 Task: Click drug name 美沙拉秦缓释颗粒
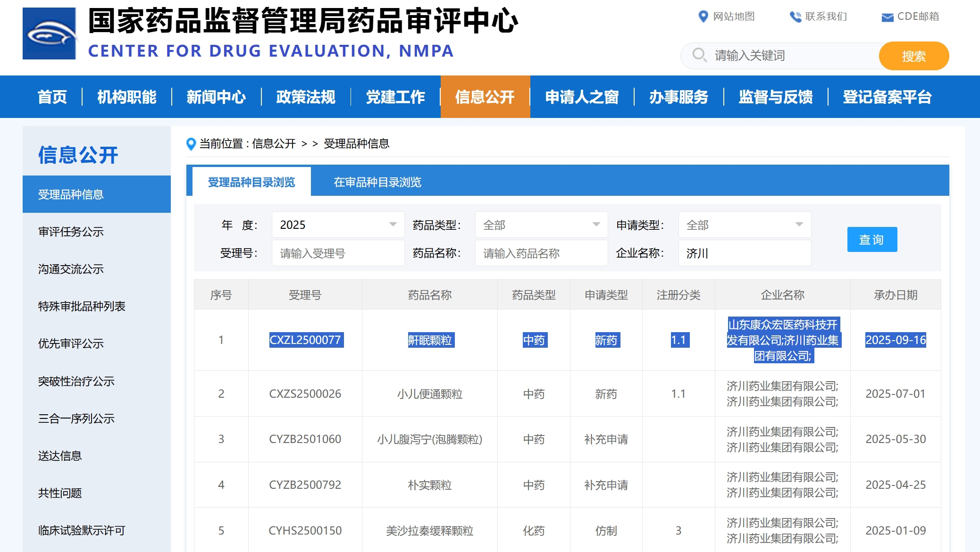point(430,530)
